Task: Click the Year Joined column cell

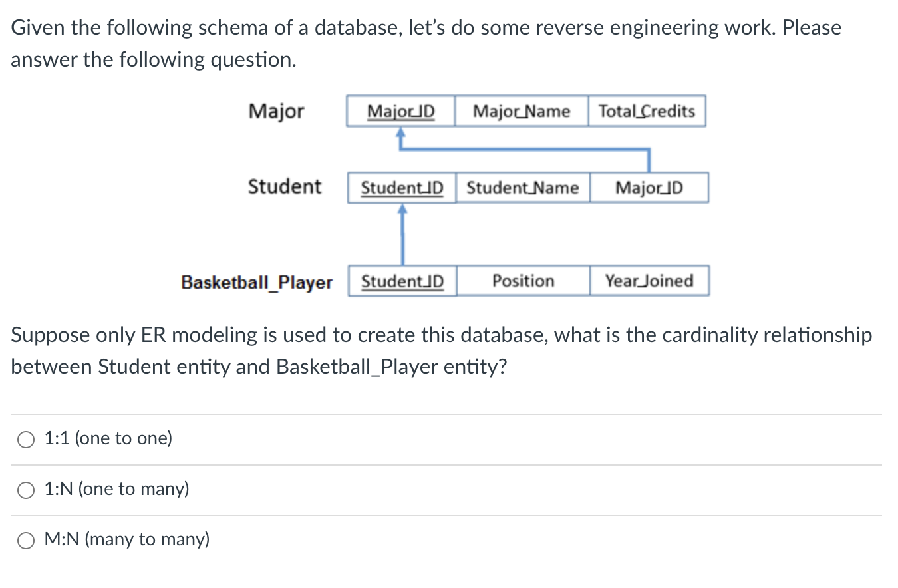Action: pos(649,281)
